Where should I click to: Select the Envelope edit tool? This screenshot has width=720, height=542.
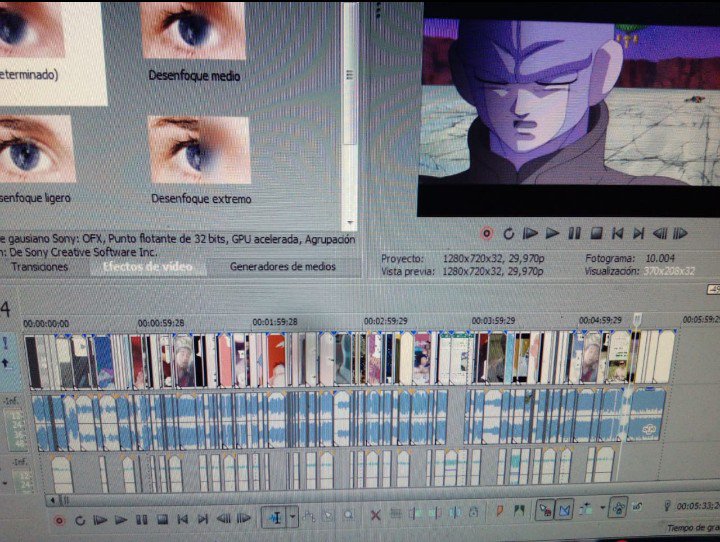[x=309, y=517]
